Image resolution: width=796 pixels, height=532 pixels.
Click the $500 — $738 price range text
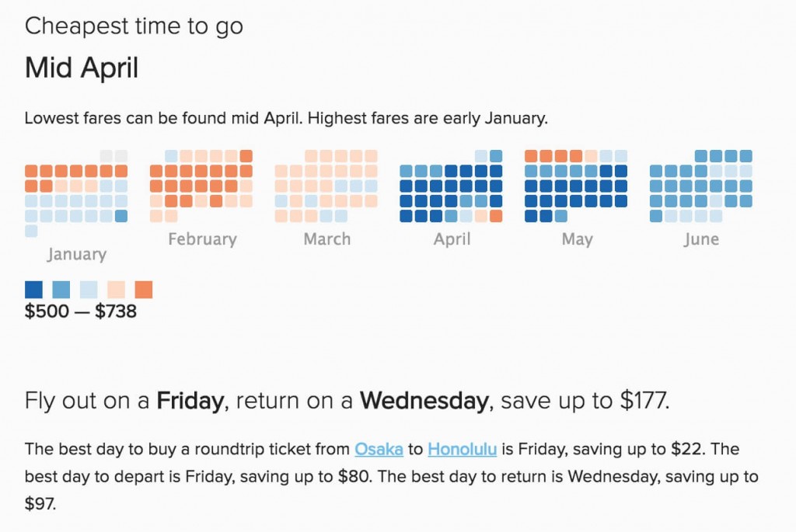tap(81, 311)
